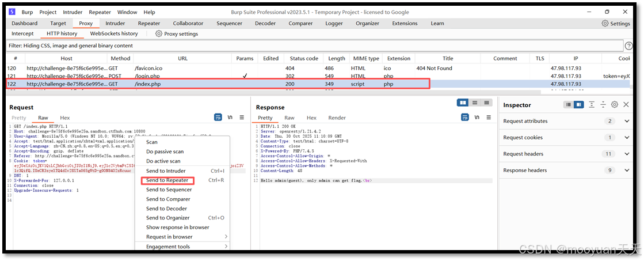Expand all Inspector sections icon
The image size is (644, 261).
coord(592,105)
